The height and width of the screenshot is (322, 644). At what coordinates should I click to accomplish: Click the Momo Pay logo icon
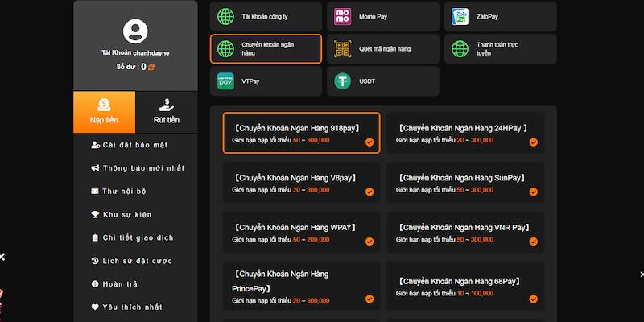[343, 16]
